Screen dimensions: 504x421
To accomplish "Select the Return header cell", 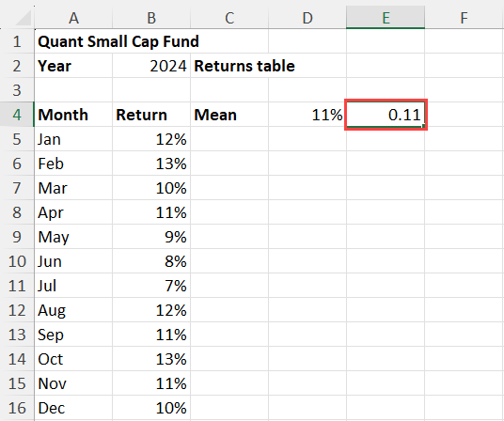I will [151, 115].
